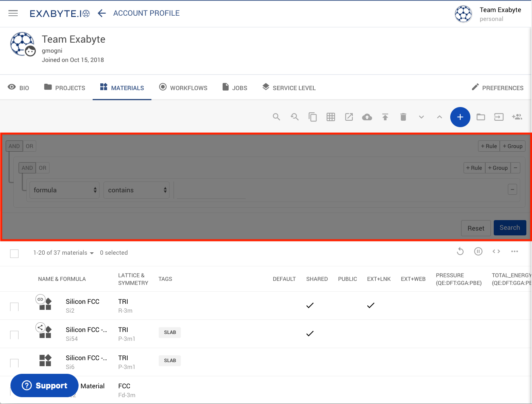Open the code view with angle brackets icon
532x404 pixels.
point(496,251)
